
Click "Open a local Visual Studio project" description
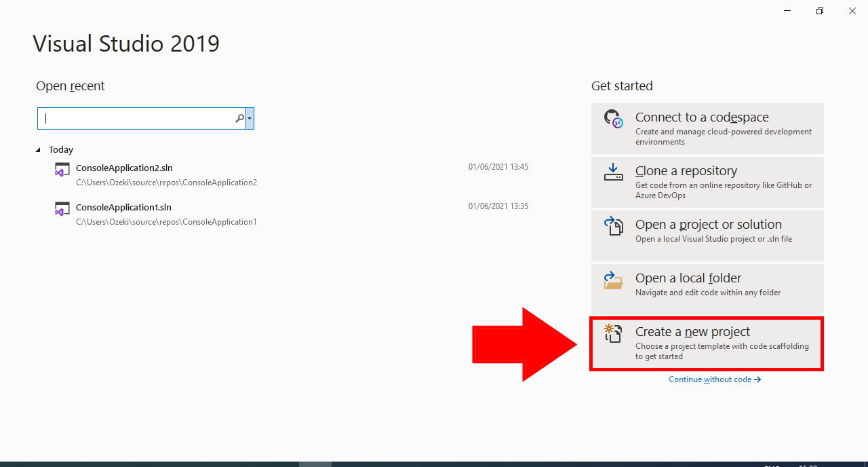click(713, 239)
